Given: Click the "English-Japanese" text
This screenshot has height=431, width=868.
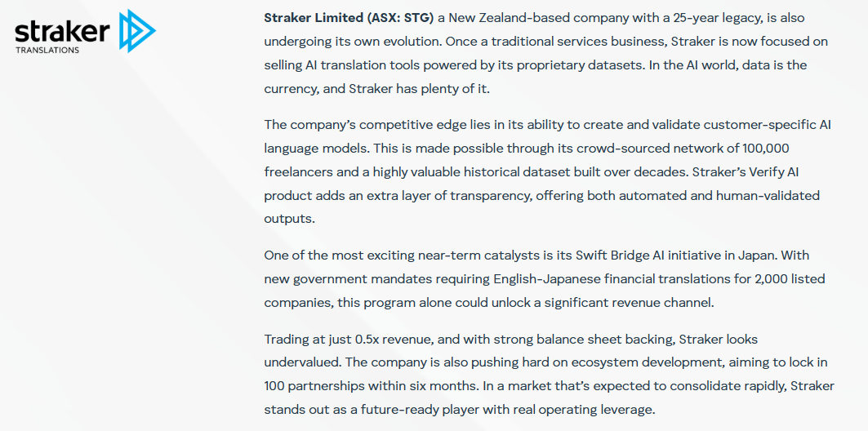Looking at the screenshot, I should (542, 278).
